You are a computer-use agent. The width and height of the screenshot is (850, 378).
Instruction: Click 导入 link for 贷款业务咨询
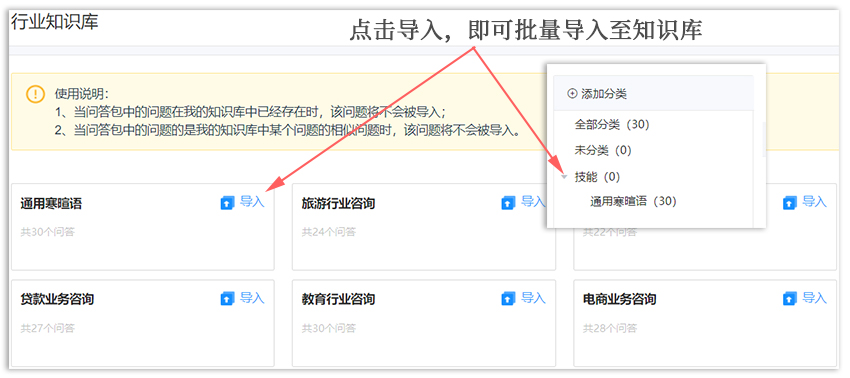coord(252,298)
